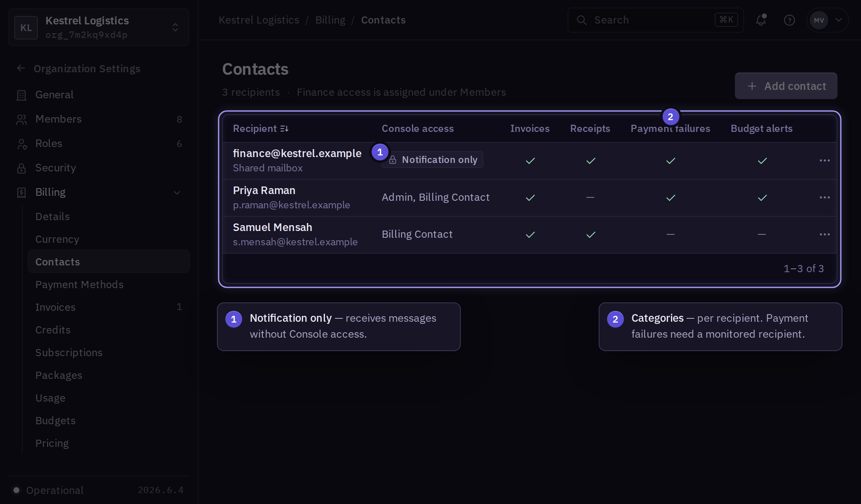
Task: Open row actions for Priya Raman
Action: 824,197
